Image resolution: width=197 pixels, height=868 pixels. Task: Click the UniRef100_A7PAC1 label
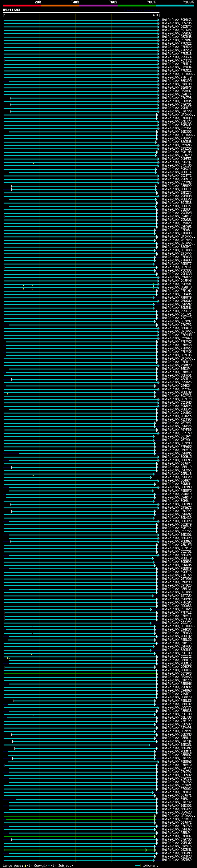point(176,792)
